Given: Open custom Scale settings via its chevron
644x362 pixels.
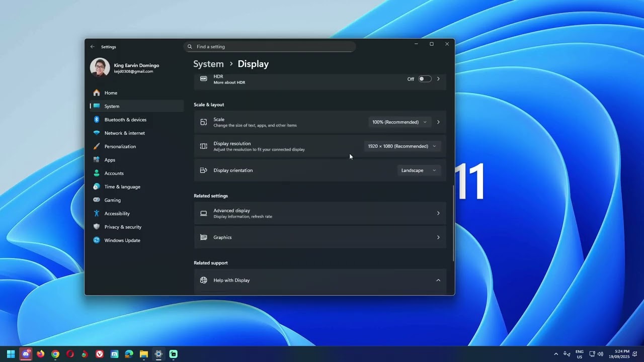Looking at the screenshot, I should click(438, 122).
